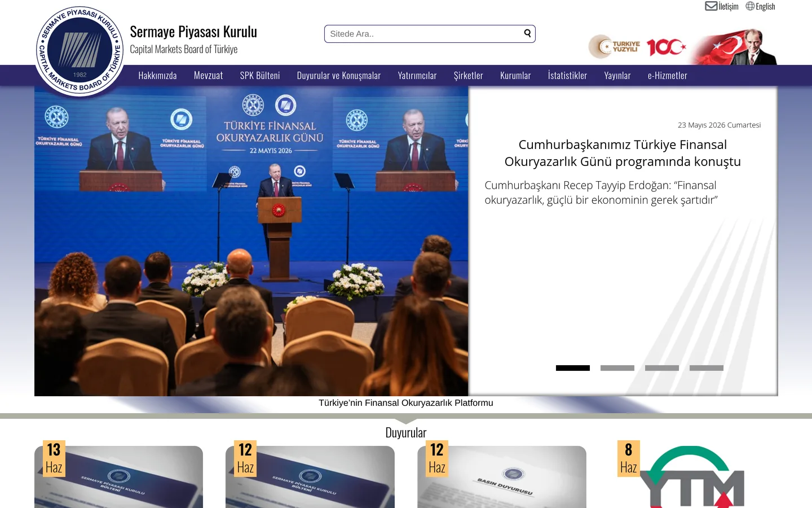Click the envelope contact icon
812x508 pixels.
point(711,6)
